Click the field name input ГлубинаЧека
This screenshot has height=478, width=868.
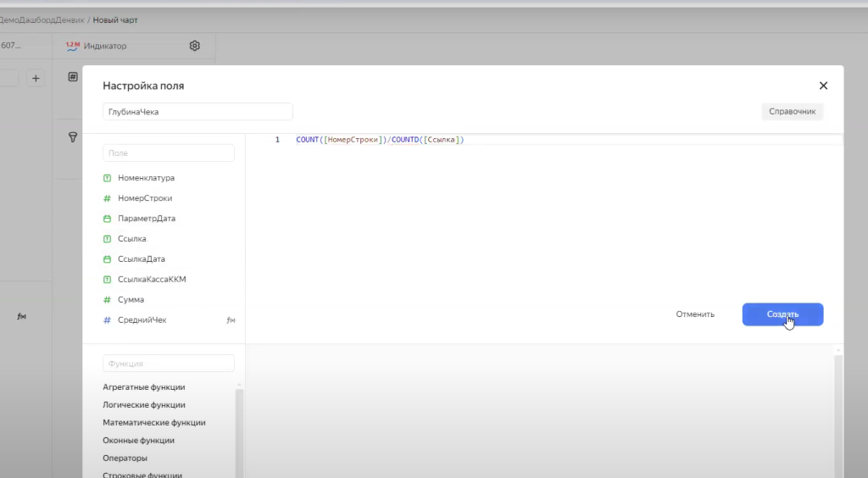point(198,112)
